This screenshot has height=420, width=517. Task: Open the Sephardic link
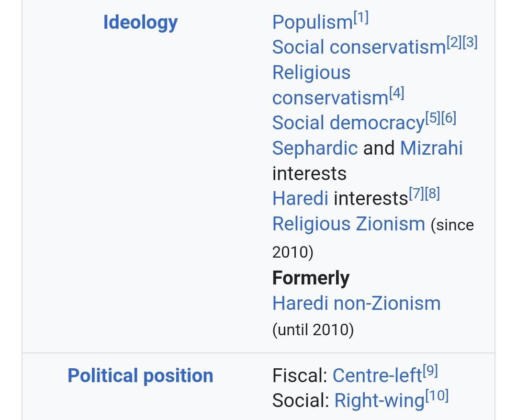pos(315,148)
